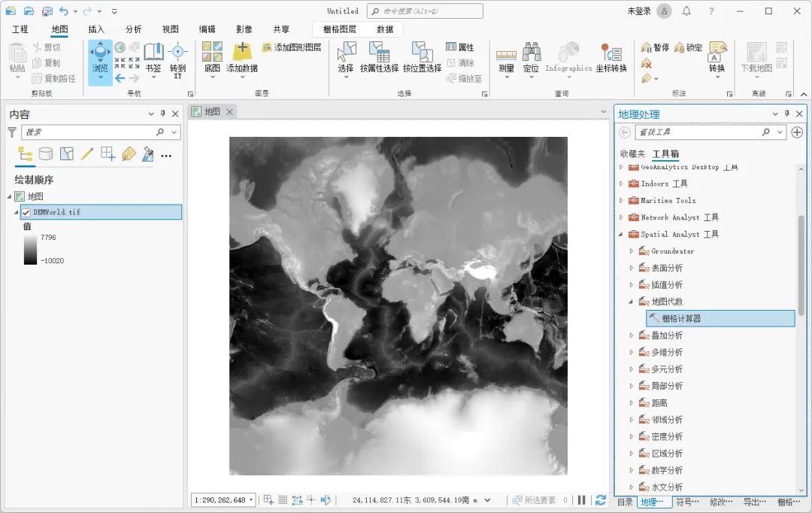Viewport: 812px width, 513px height.
Task: Close the 地图 view tab
Action: coord(229,111)
